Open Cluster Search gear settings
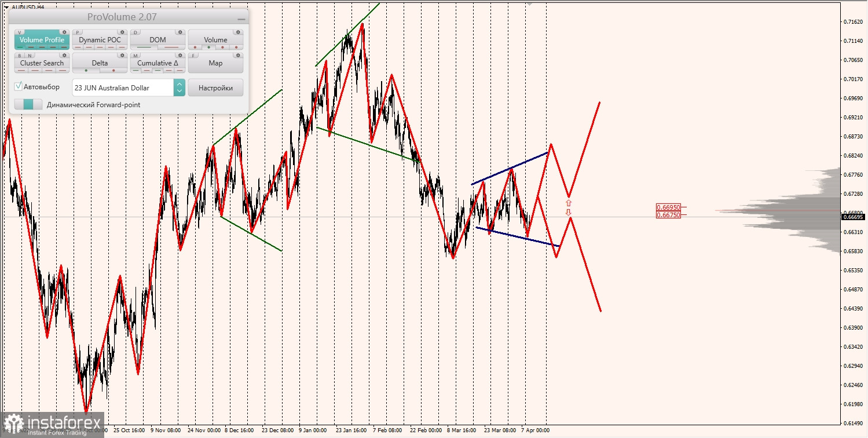Screen dimensions: 868x438 tap(64, 55)
